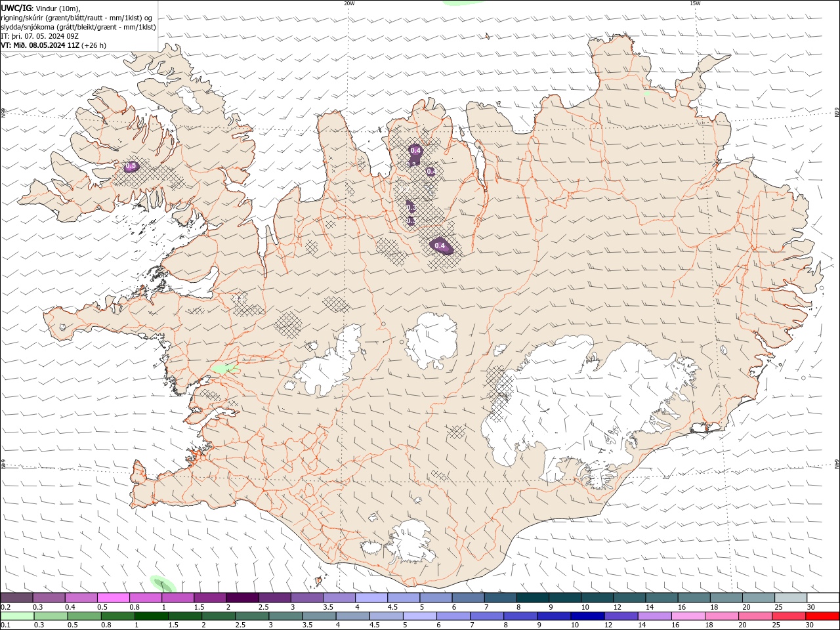Click the '0.1' legend tick label
This screenshot has height=630, width=840.
(5, 625)
